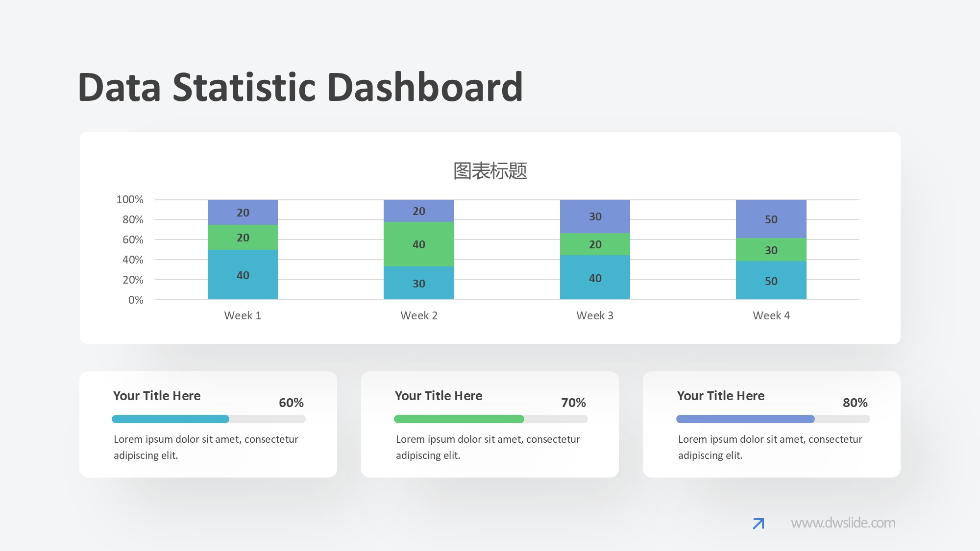Select the green segment labeled 40 in Week 2
The height and width of the screenshot is (551, 980).
419,244
